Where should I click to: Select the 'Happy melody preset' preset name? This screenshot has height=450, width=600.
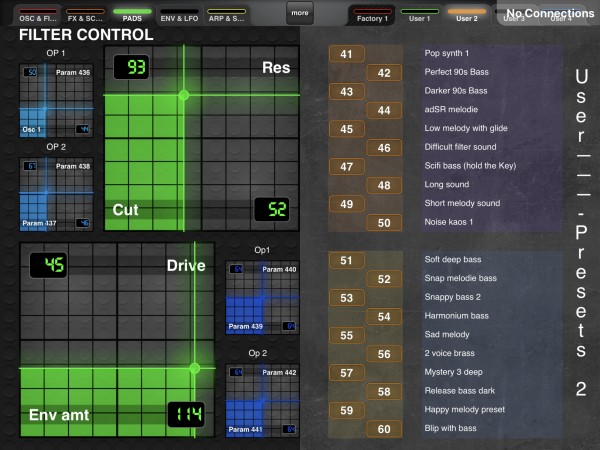(465, 409)
